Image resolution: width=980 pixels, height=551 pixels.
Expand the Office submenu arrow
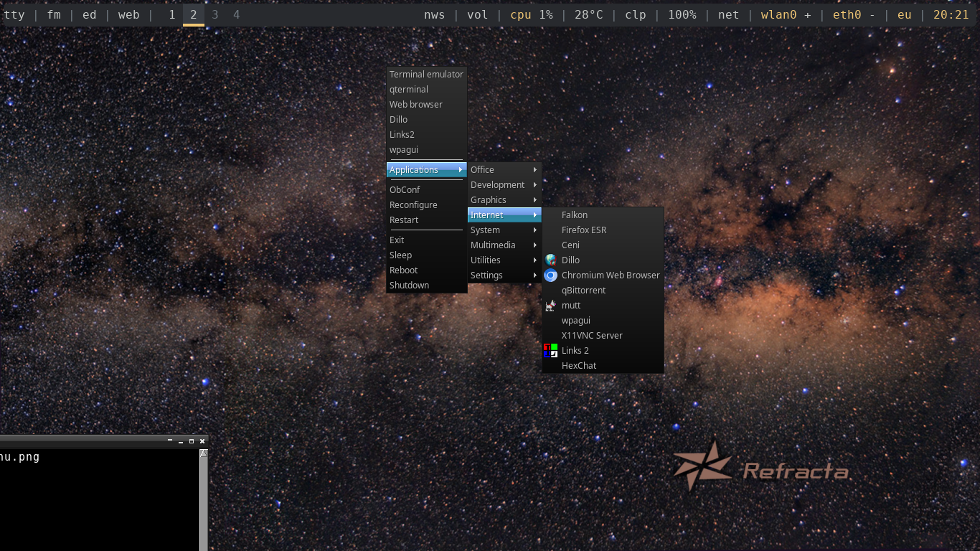pyautogui.click(x=535, y=169)
